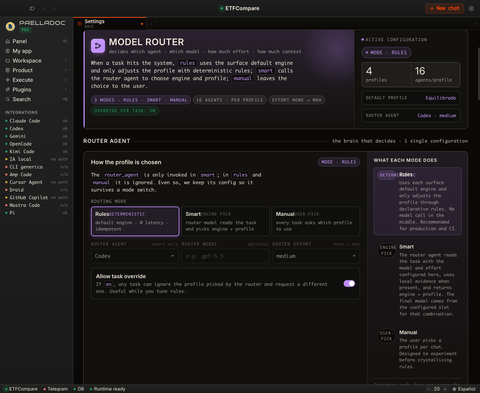
Task: Start a New chat
Action: [445, 8]
